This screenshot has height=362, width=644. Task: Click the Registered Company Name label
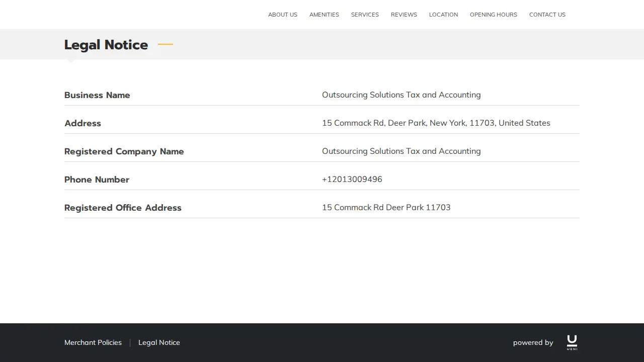pos(124,151)
